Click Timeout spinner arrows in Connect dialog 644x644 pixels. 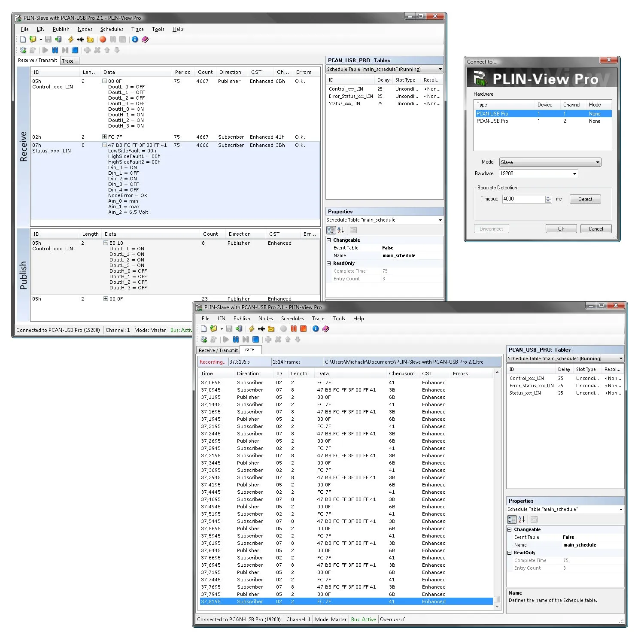pos(548,199)
